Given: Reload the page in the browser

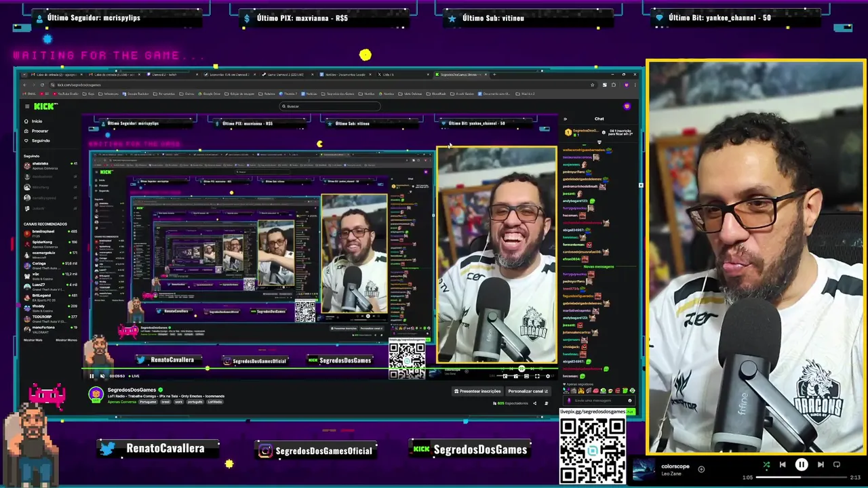Looking at the screenshot, I should (42, 85).
